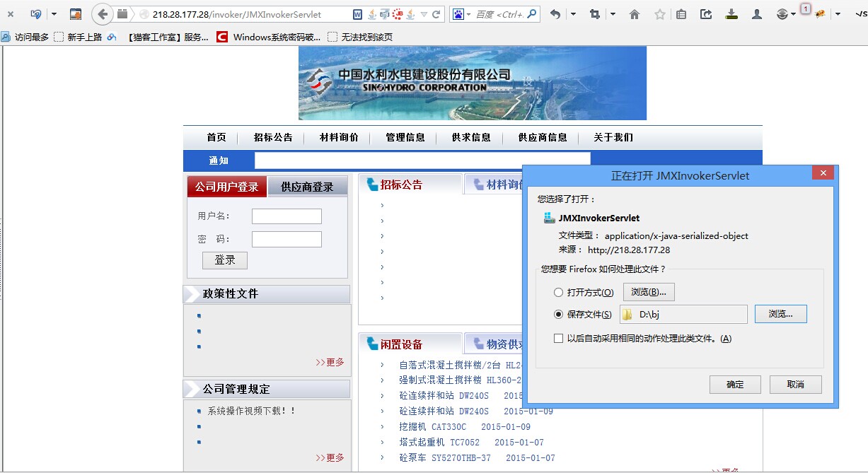Click inside the Baidu search box
868x473 pixels.
click(x=499, y=14)
